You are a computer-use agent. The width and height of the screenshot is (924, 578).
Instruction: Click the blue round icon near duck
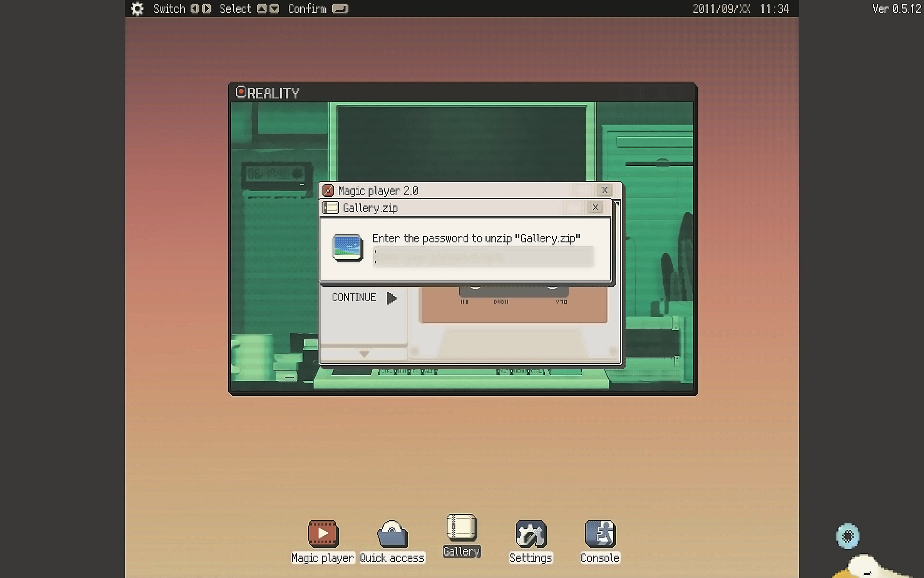coord(847,536)
